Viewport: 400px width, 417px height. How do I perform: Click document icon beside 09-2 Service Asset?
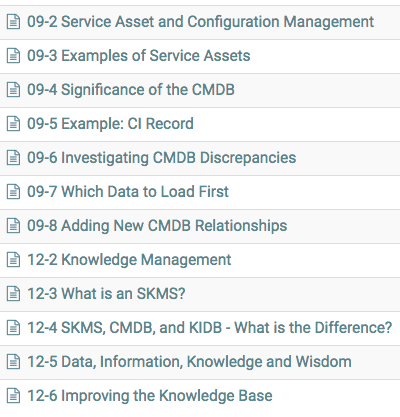pos(13,22)
